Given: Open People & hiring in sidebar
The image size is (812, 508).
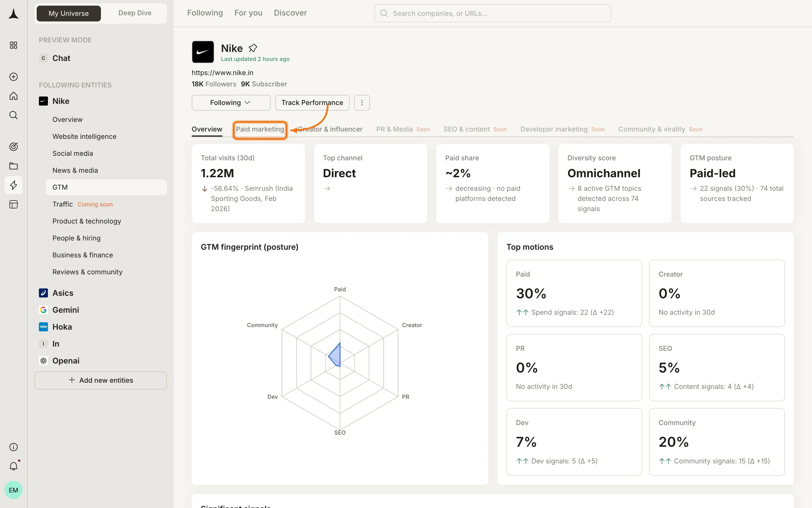Looking at the screenshot, I should 76,238.
